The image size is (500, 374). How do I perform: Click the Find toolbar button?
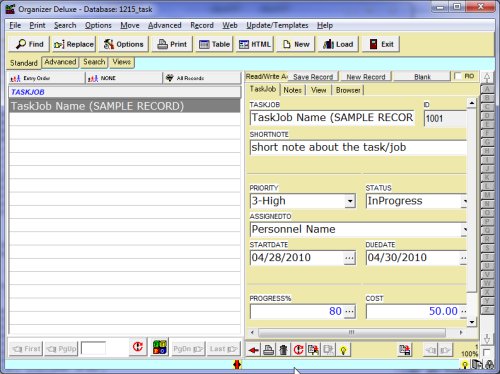point(29,44)
